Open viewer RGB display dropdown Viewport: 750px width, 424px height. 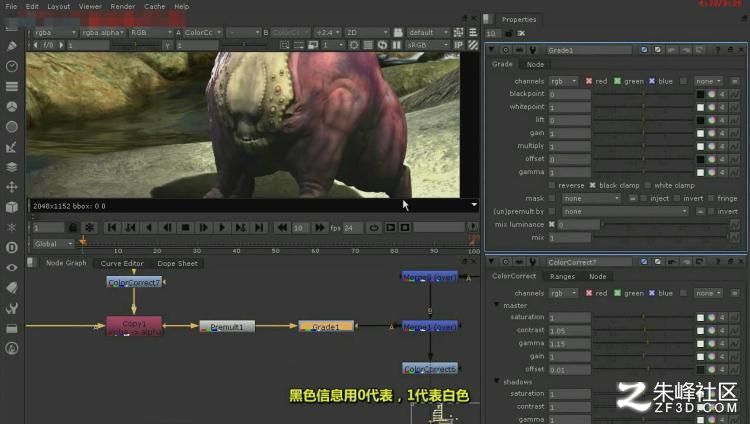click(x=150, y=33)
